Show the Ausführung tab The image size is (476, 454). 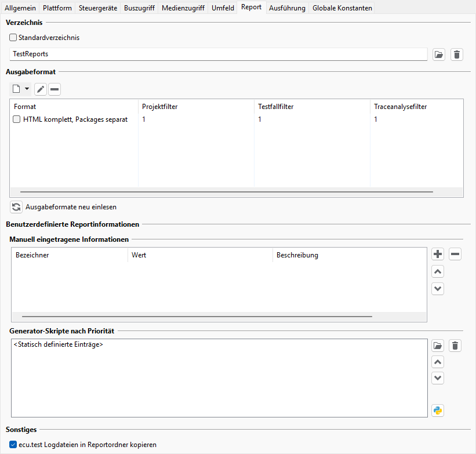(x=287, y=8)
